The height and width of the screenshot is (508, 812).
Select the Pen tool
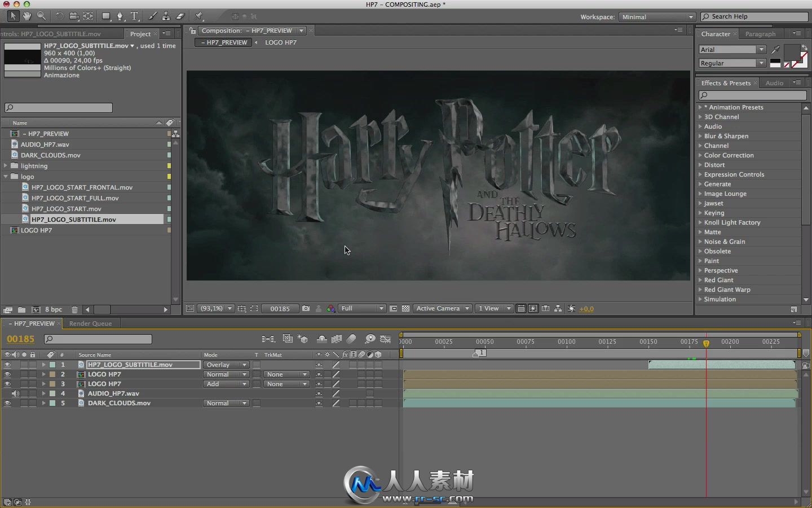tap(120, 16)
